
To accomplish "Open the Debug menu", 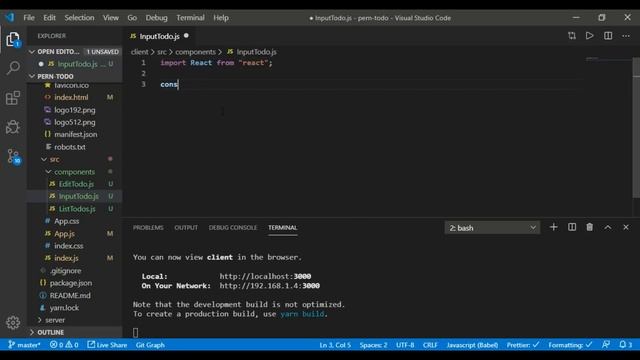I will 156,18.
